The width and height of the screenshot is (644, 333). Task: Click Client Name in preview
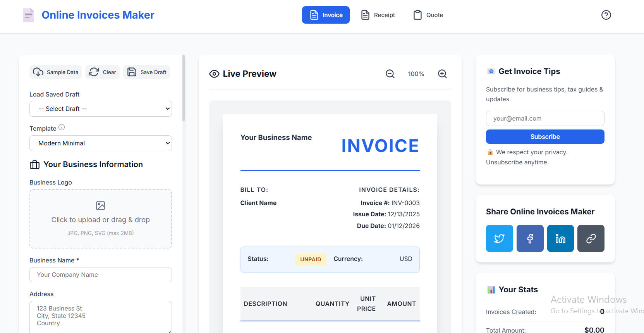click(258, 203)
